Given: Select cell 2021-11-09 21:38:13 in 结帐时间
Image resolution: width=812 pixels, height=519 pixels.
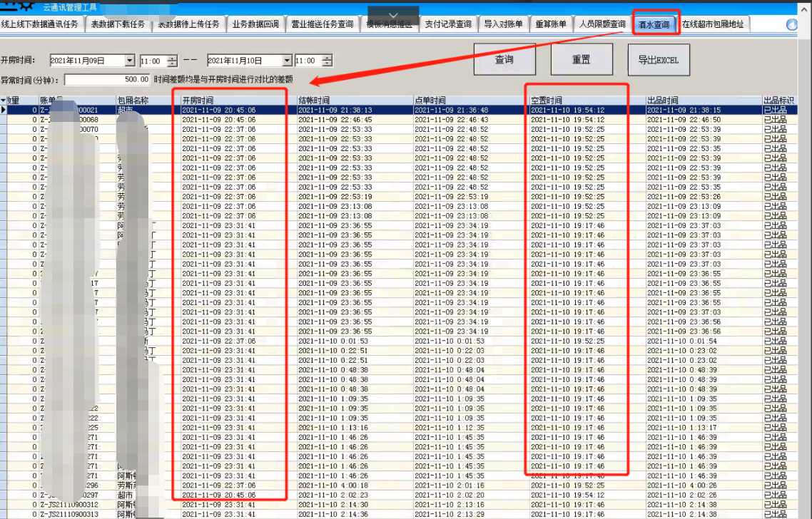Looking at the screenshot, I should (355, 111).
